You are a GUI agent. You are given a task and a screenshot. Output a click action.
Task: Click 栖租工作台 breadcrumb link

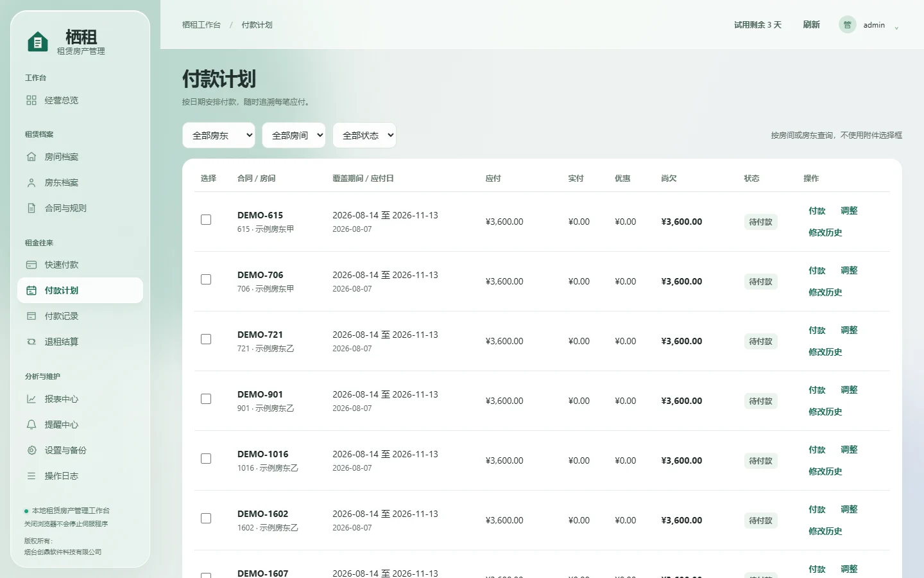coord(201,25)
